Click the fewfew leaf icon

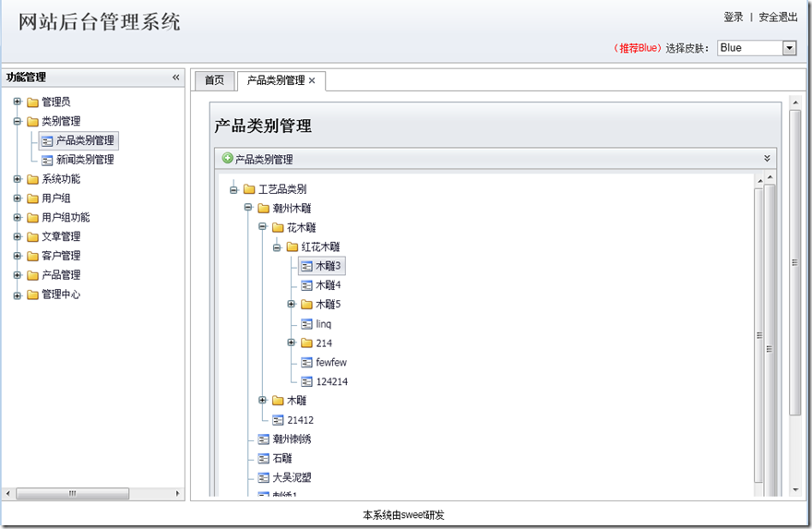(306, 363)
